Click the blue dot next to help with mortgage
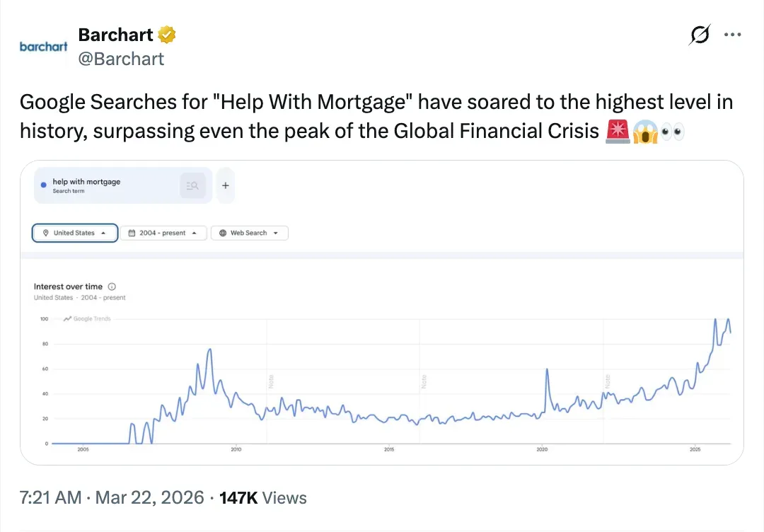The image size is (764, 532). (44, 185)
